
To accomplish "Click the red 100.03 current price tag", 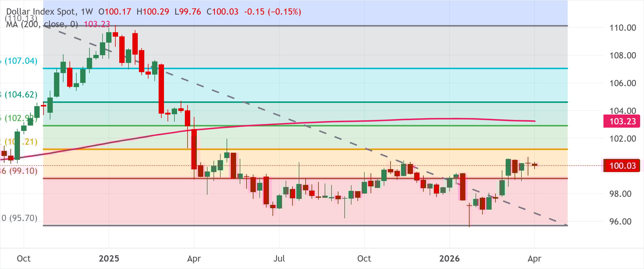I will pos(622,166).
